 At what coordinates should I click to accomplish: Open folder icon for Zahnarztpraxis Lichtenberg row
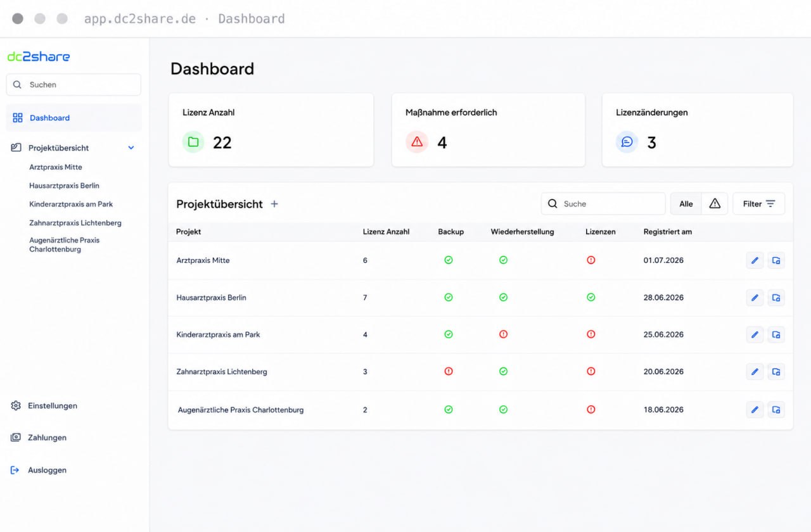pyautogui.click(x=776, y=372)
